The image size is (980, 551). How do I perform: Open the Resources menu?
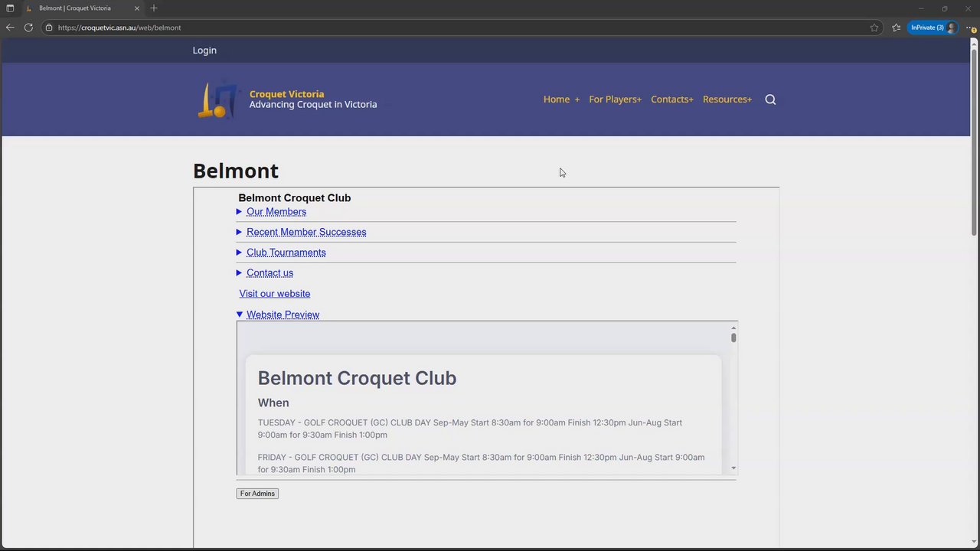[727, 99]
